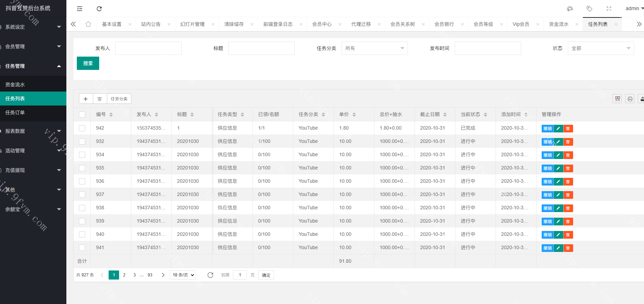Open the 10 条/页 page size dropdown

click(x=183, y=275)
